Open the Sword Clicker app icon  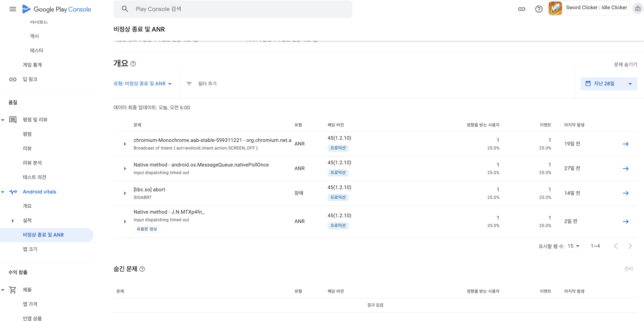coord(555,8)
